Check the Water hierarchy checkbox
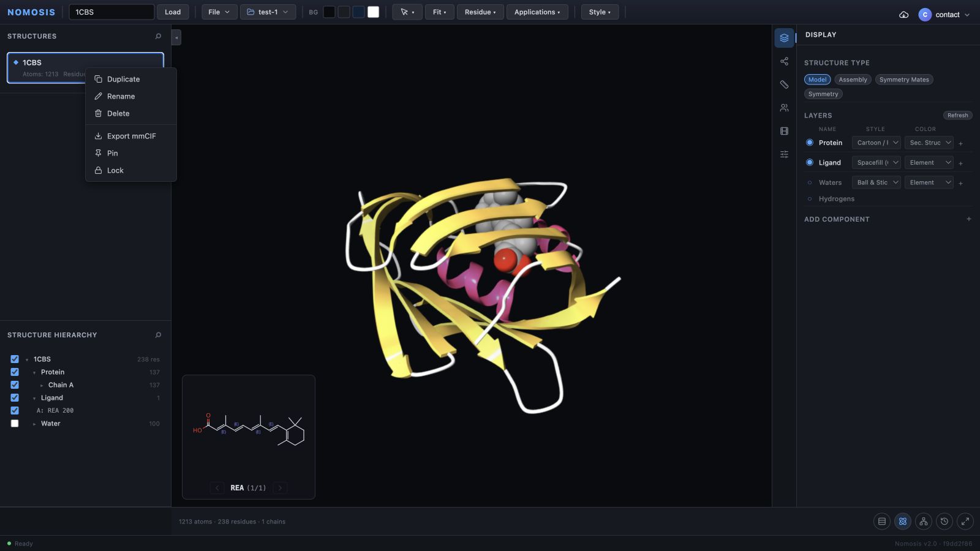Screen dimensions: 980x551 [15, 424]
